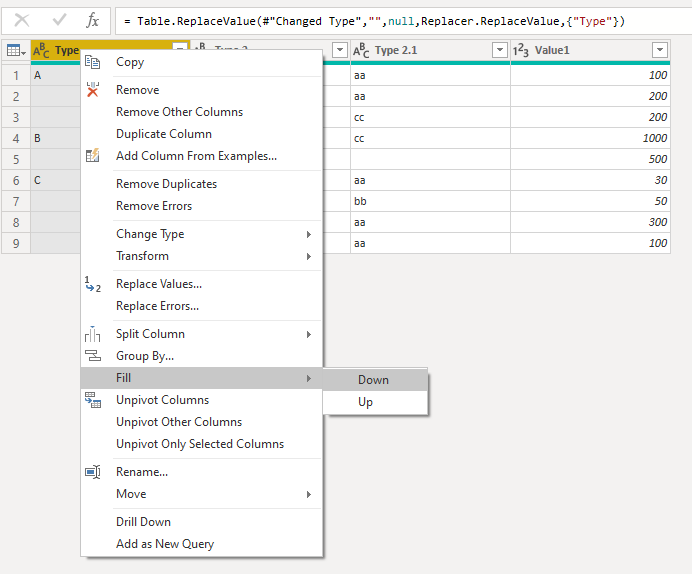
Task: Click the red X Remove icon
Action: click(x=93, y=90)
